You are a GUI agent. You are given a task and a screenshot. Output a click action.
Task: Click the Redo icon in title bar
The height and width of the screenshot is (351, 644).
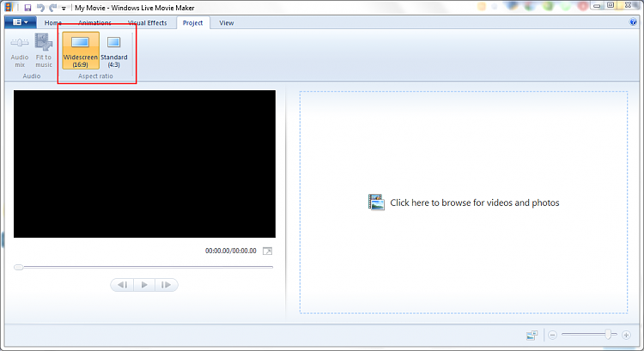[52, 8]
